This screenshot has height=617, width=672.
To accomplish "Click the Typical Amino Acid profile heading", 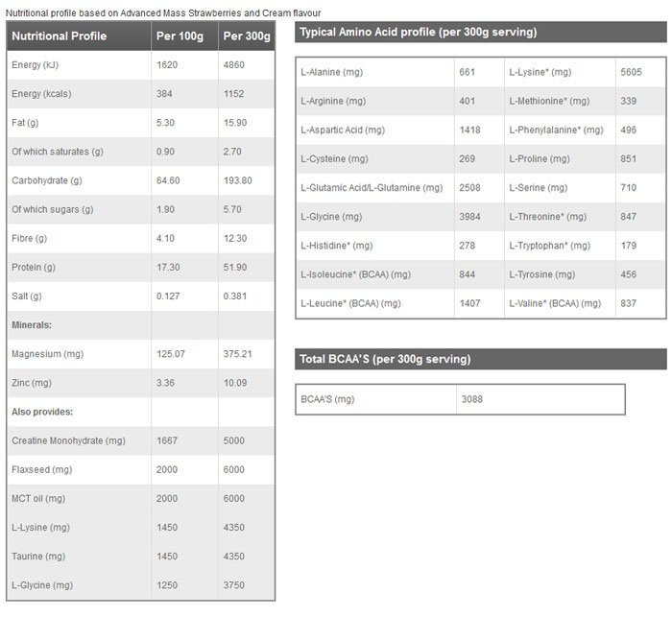I will 418,32.
